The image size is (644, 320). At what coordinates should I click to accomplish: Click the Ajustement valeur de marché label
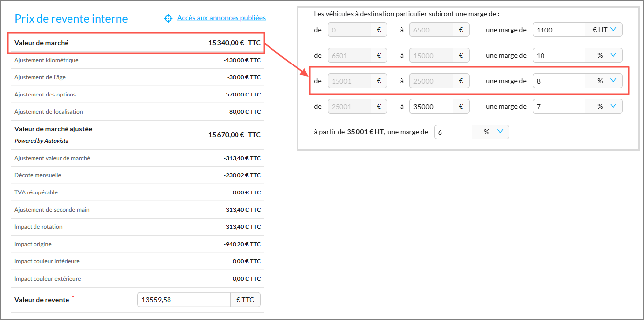click(x=52, y=158)
